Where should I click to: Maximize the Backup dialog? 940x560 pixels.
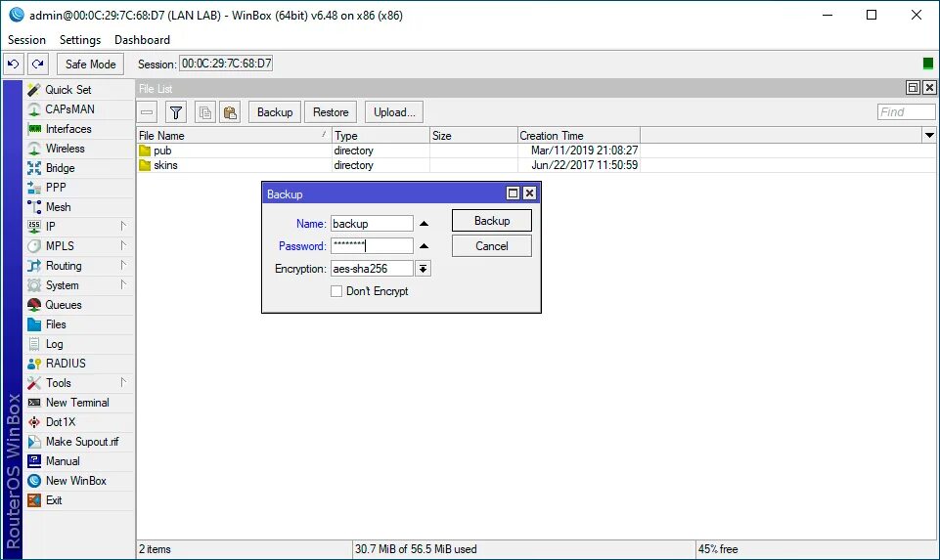(x=513, y=193)
